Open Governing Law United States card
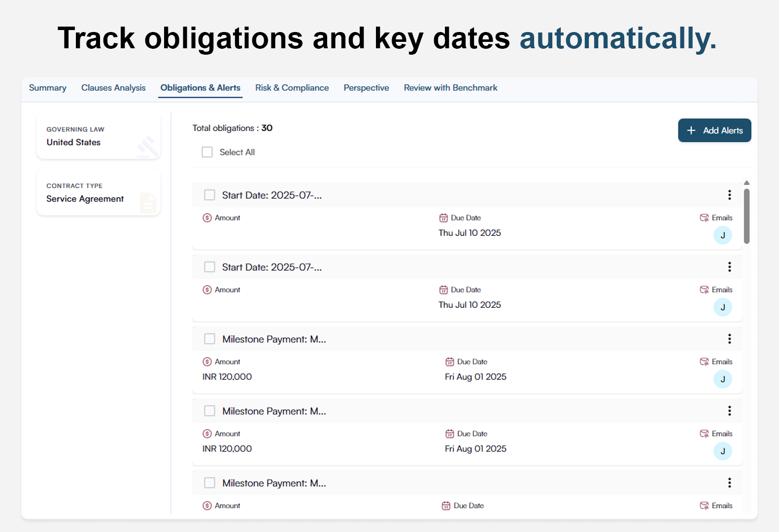Screen dimensions: 779x532 [x=99, y=136]
